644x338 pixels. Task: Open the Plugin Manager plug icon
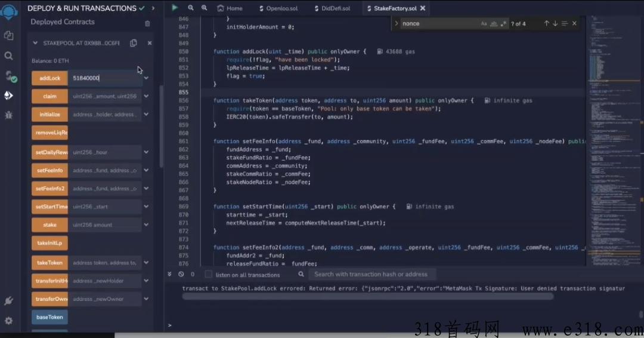pyautogui.click(x=9, y=300)
